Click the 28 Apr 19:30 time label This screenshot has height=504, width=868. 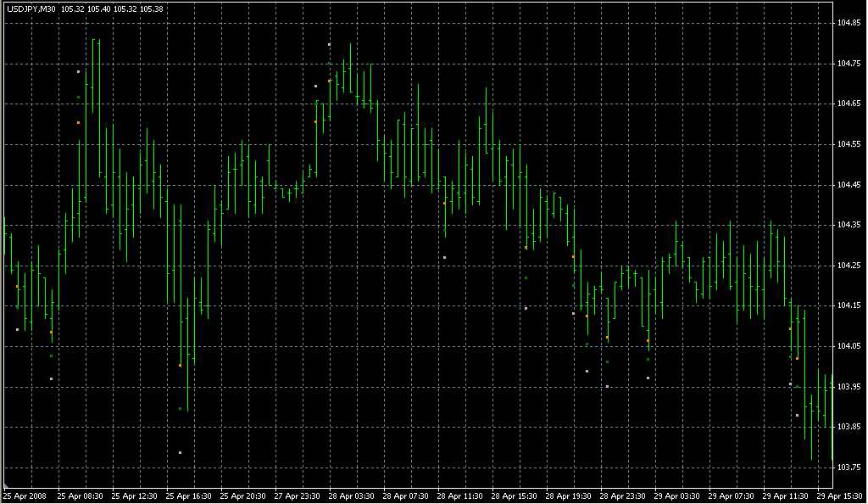[x=570, y=496]
